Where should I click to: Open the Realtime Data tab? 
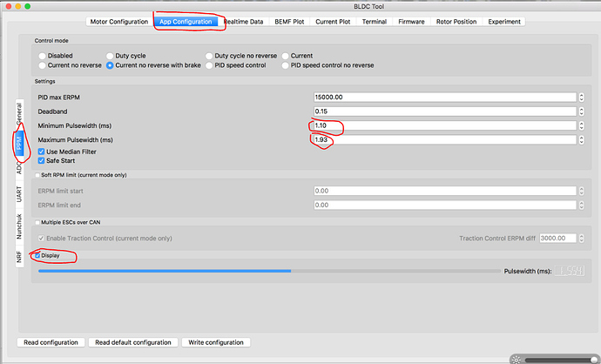tap(243, 21)
